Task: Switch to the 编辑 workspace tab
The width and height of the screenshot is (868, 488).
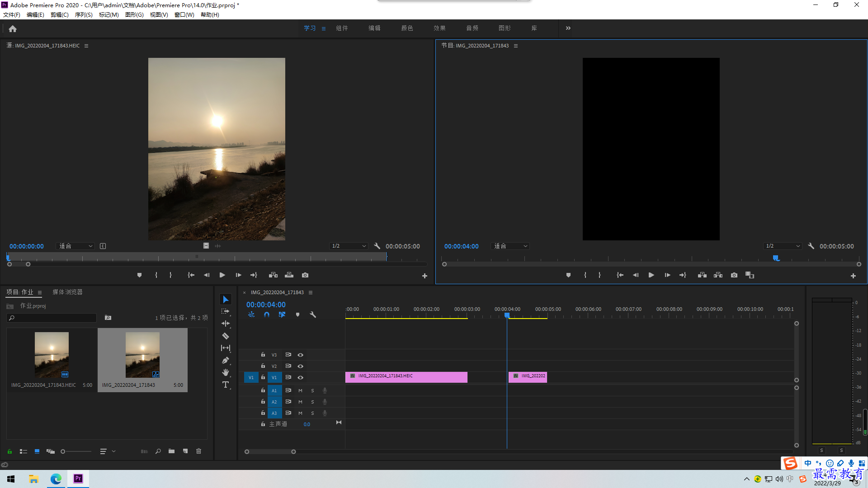Action: 374,28
